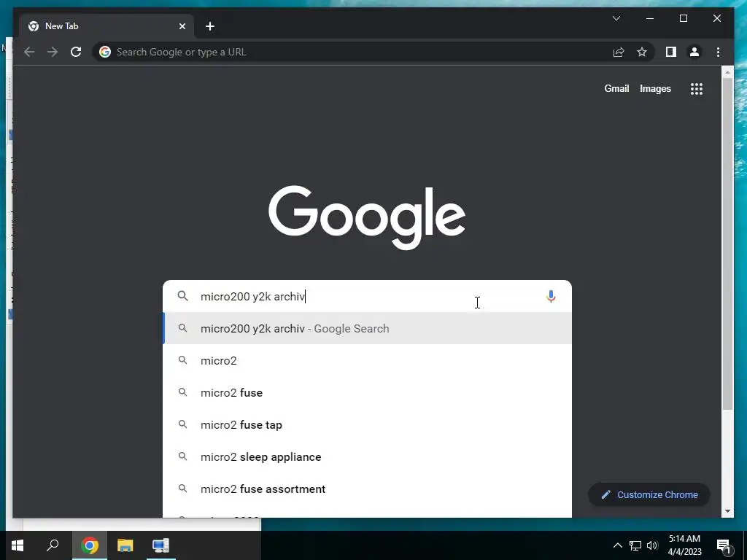The width and height of the screenshot is (747, 560).
Task: Click search icon beside the typed query
Action: [x=183, y=296]
